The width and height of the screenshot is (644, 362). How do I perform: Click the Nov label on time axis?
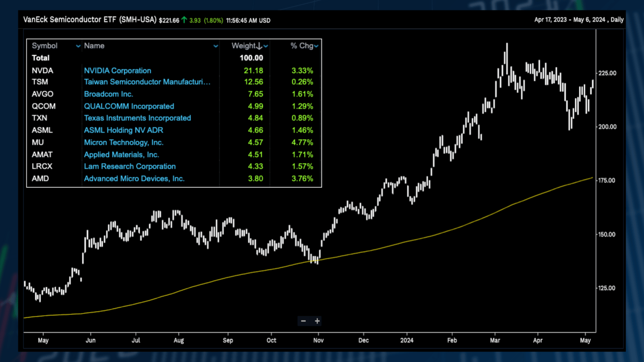[319, 341]
